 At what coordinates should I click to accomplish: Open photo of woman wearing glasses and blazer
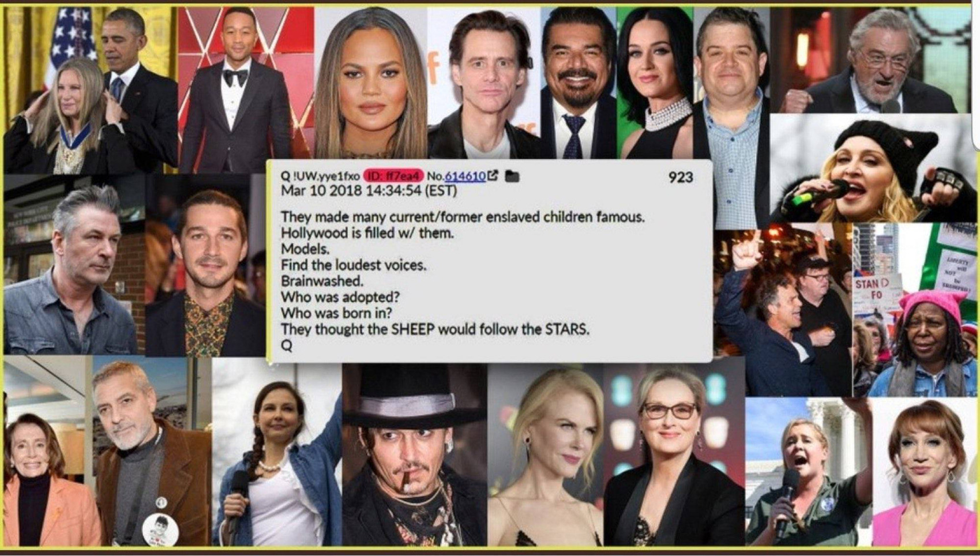coord(674,454)
